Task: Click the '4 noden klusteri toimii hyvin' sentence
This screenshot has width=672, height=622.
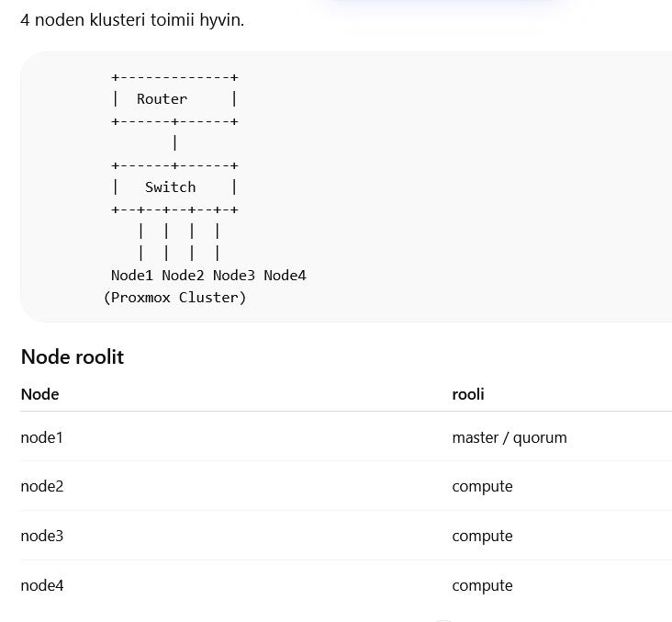Action: [132, 19]
